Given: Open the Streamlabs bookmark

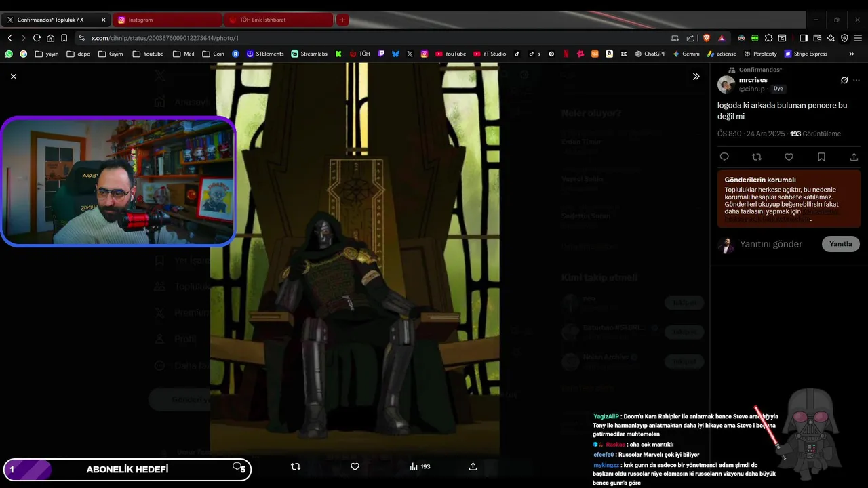Looking at the screenshot, I should 309,54.
